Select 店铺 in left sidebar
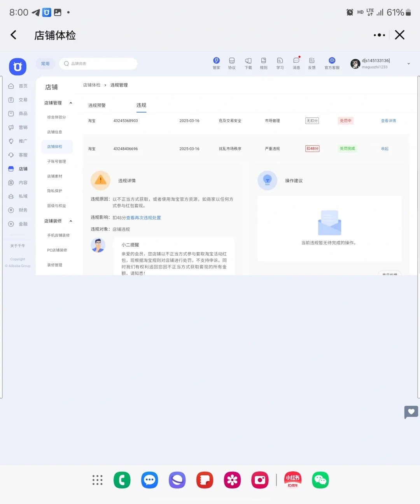This screenshot has height=504, width=420. tap(18, 169)
